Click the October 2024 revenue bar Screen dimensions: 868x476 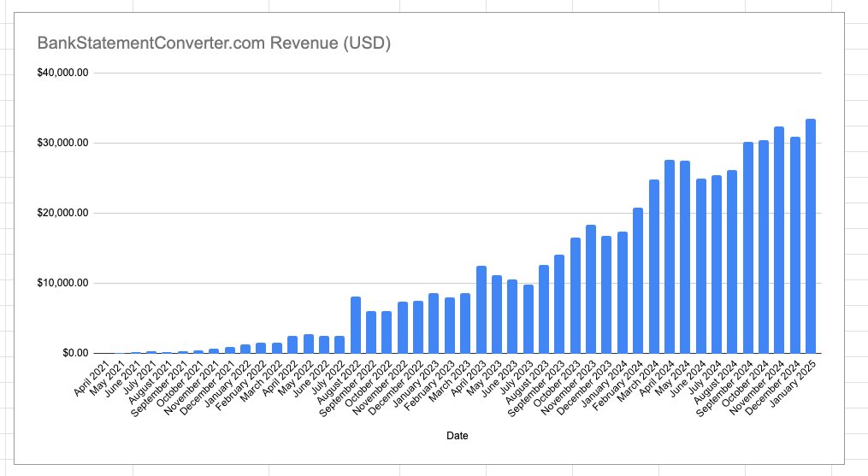tap(764, 247)
